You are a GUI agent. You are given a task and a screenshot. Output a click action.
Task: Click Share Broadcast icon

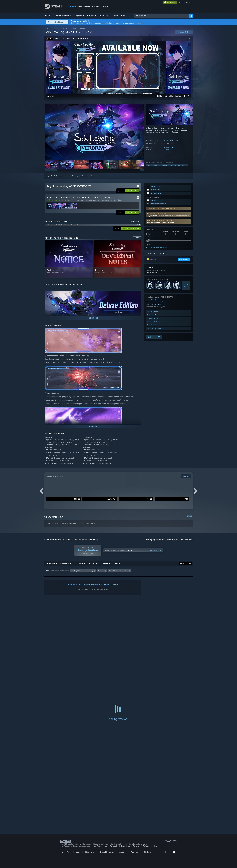175,96
